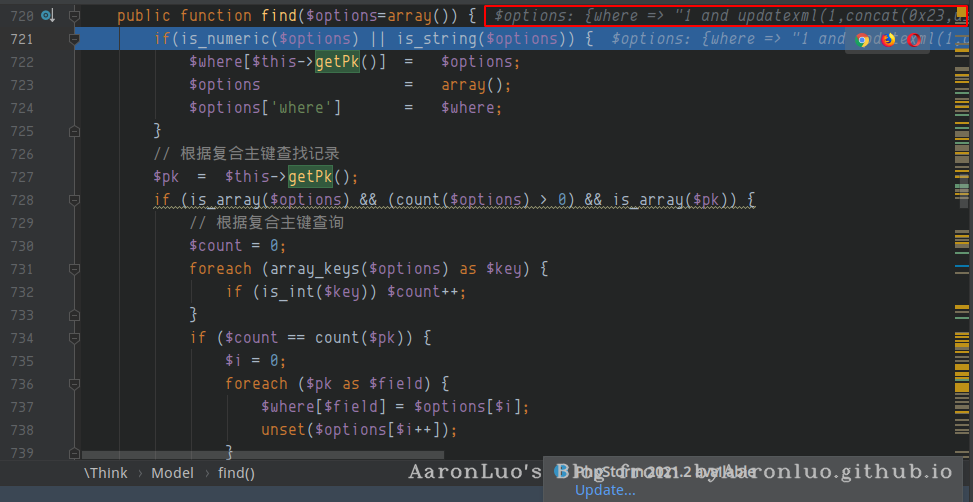Fold the if $count block at line 734
Viewport: 973px width, 502px height.
click(74, 338)
